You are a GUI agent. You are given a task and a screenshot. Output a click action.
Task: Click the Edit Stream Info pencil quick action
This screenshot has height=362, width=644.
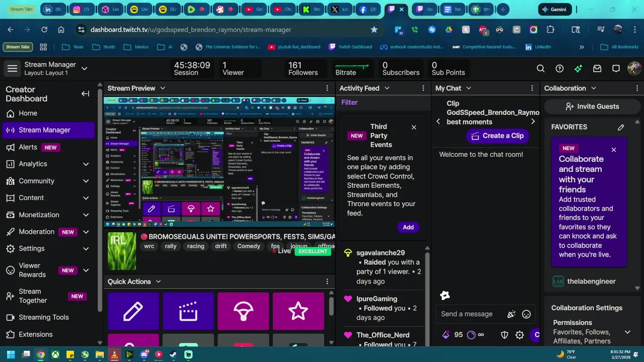click(x=133, y=311)
